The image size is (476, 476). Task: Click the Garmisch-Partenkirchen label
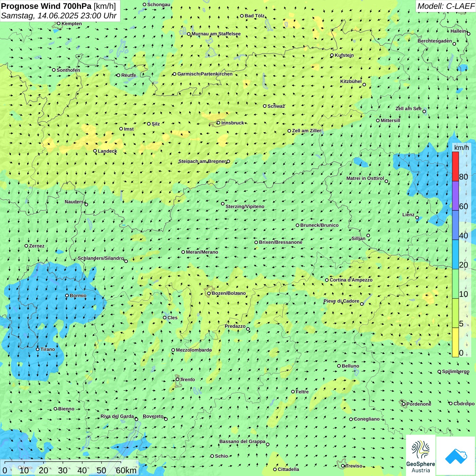click(x=205, y=74)
